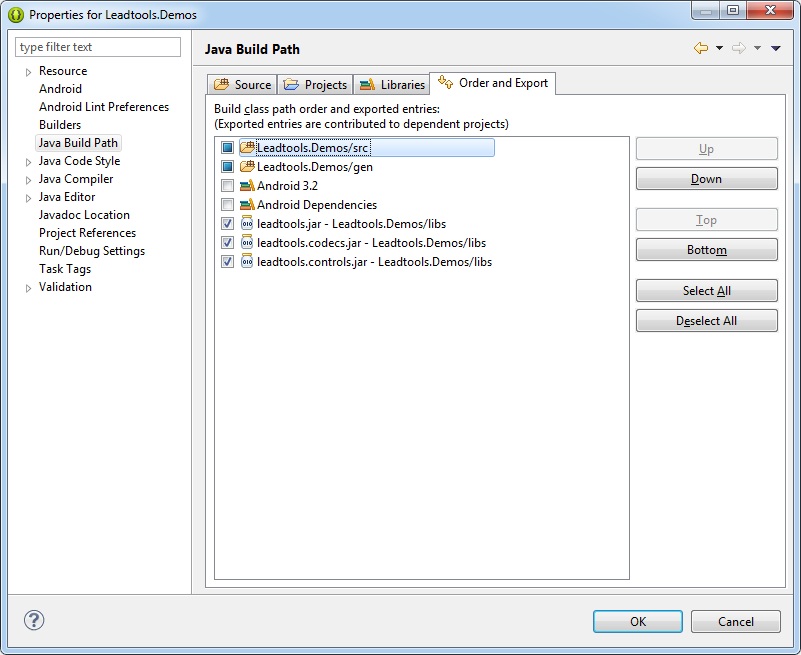Confirm with the OK button

click(x=638, y=621)
